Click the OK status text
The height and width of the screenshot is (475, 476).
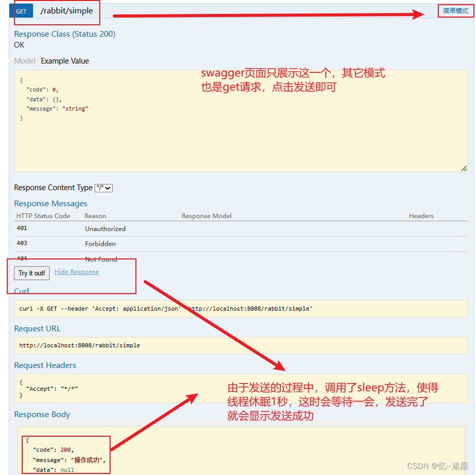19,45
